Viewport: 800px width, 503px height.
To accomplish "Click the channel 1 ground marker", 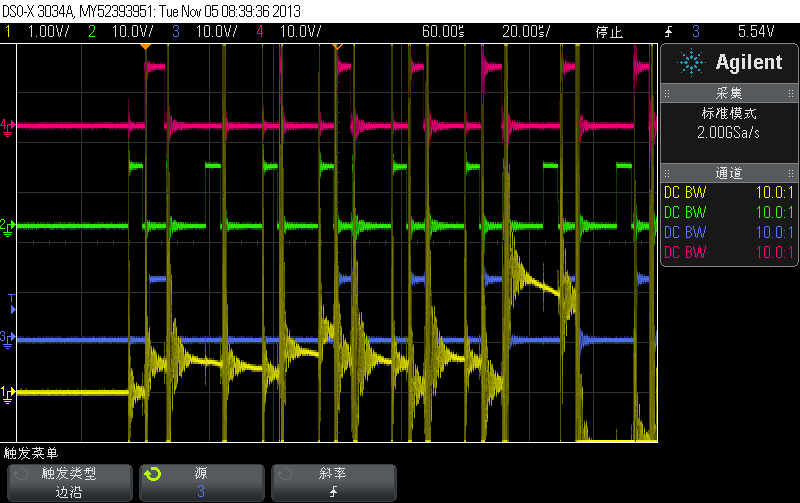I will click(x=8, y=394).
